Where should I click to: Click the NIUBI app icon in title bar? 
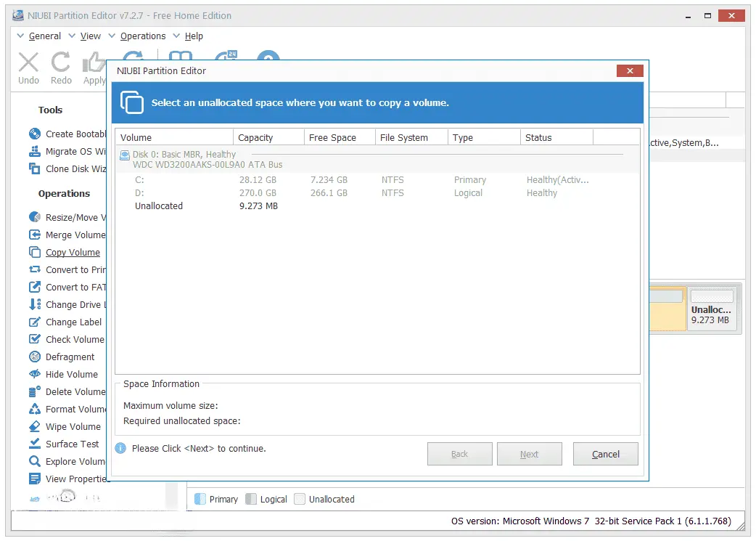point(18,15)
